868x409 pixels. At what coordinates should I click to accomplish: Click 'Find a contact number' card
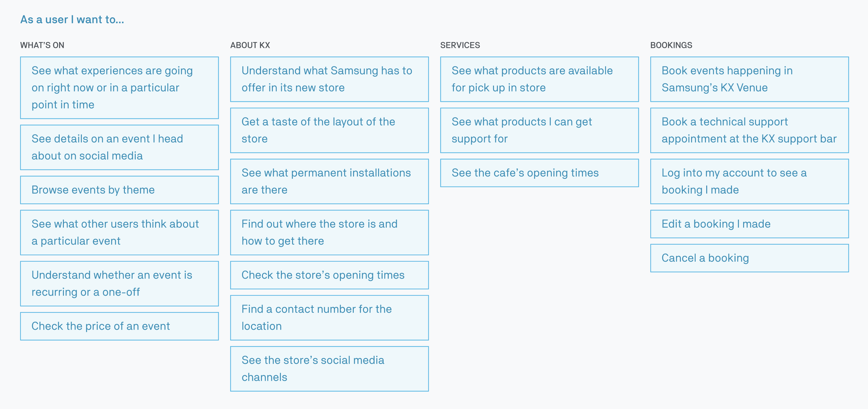(x=329, y=318)
